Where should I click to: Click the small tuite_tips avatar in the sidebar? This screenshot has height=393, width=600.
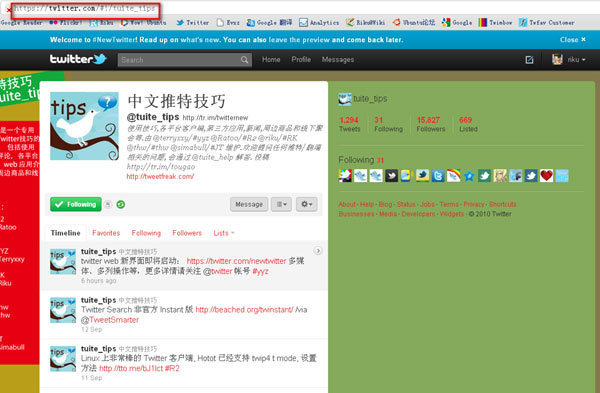coord(345,99)
